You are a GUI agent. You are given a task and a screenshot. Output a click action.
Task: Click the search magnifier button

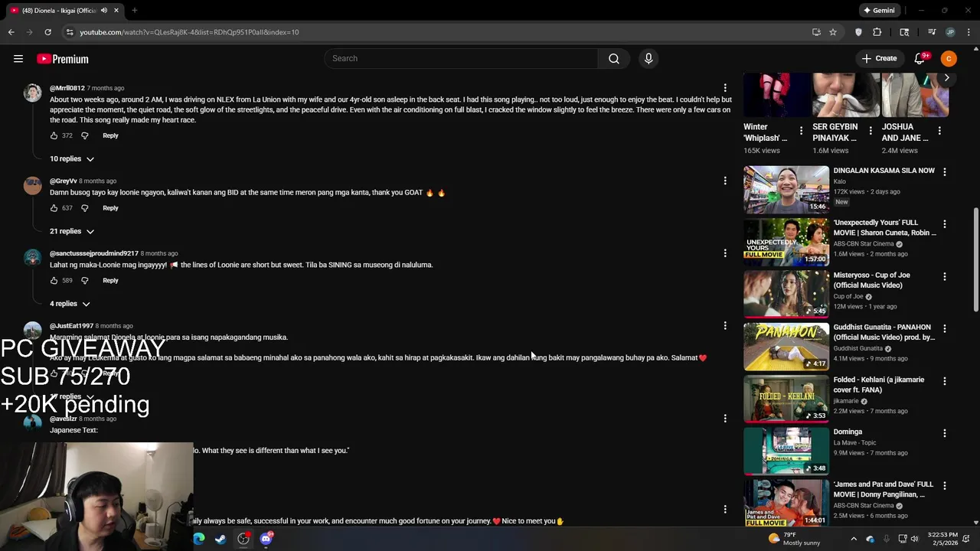pyautogui.click(x=614, y=59)
